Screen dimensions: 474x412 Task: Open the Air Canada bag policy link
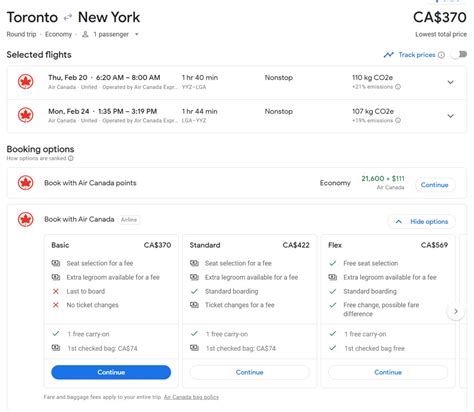(x=191, y=397)
